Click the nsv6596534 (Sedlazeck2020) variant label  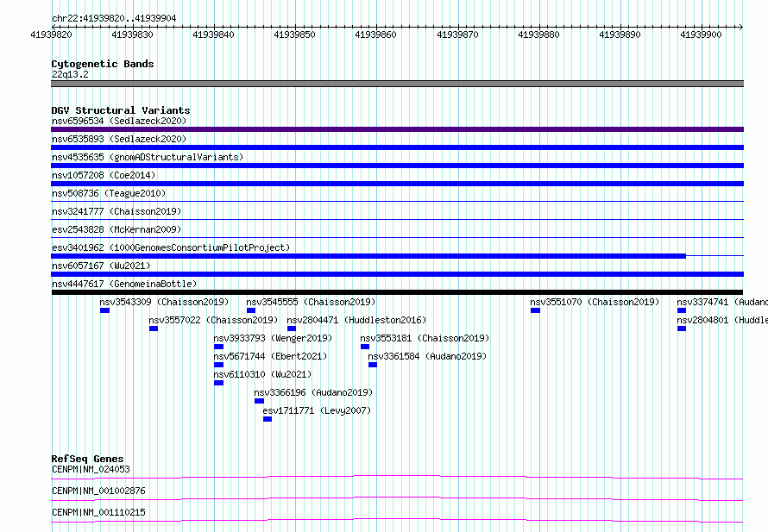tap(119, 121)
